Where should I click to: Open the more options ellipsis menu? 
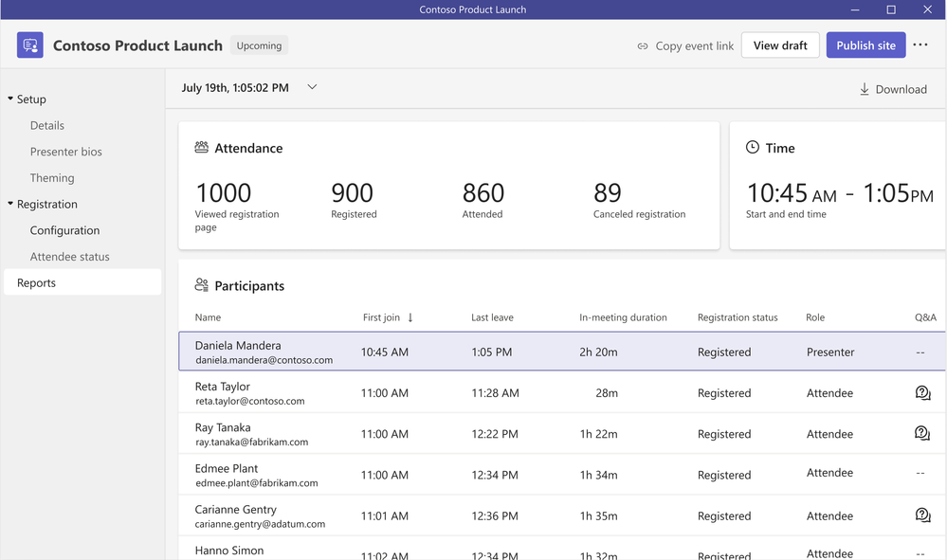pos(920,45)
